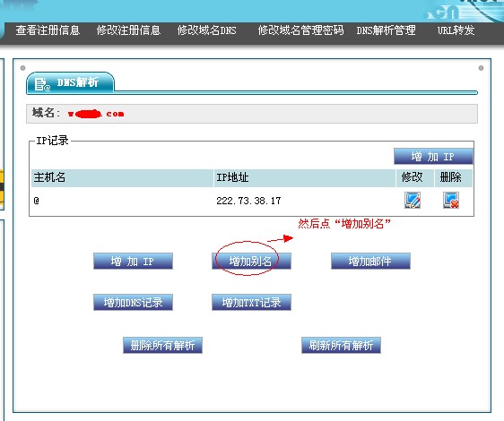504x421 pixels.
Task: Click the delete icon for 222.73.38.17 record
Action: click(451, 201)
